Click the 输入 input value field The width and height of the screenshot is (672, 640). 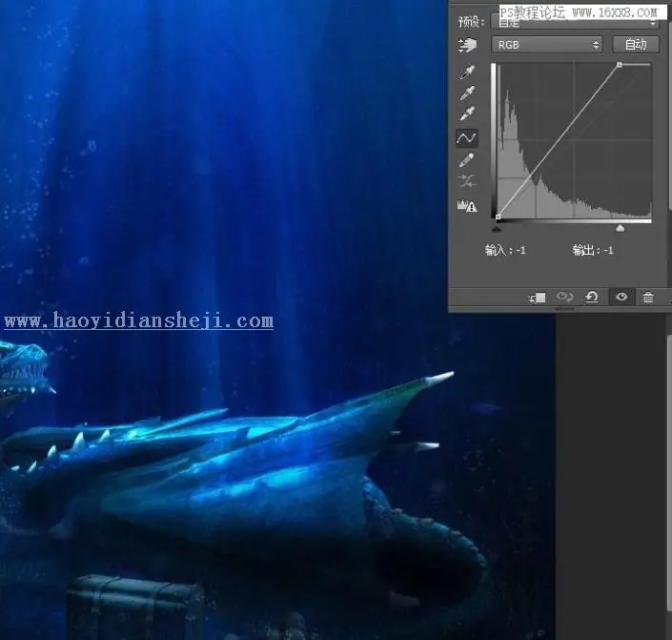tap(520, 250)
